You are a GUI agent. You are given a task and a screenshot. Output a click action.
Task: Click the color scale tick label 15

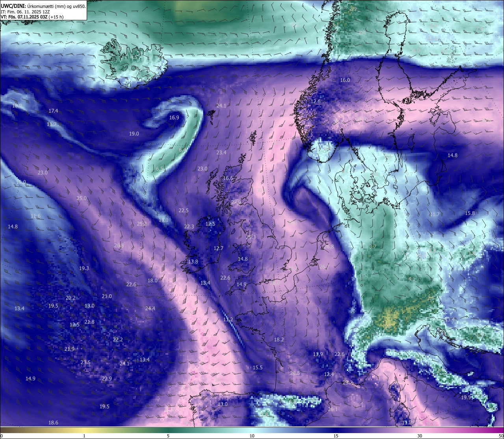pyautogui.click(x=336, y=436)
